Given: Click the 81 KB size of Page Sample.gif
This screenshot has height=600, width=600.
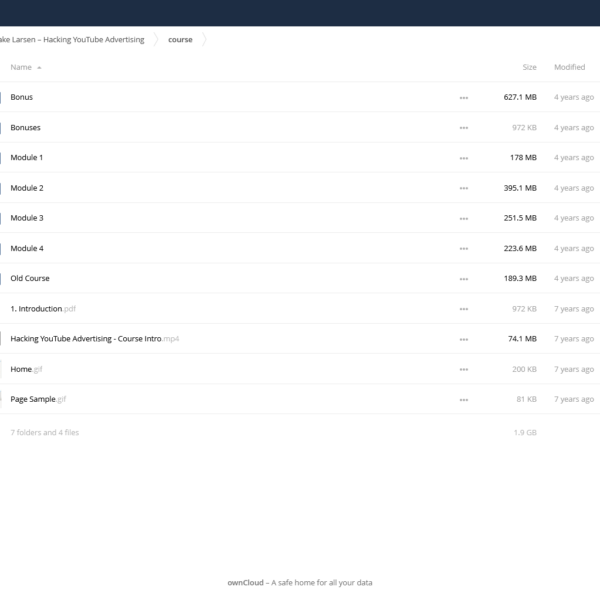Looking at the screenshot, I should 527,399.
